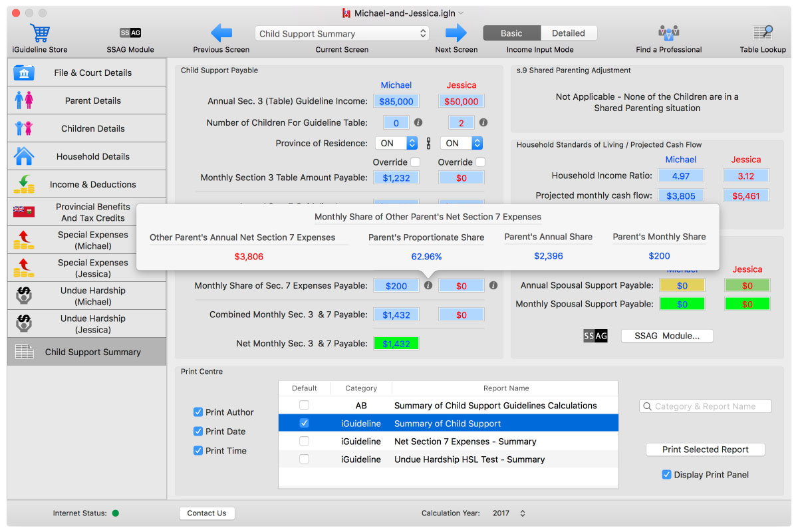Click the Michael-and-Jessica.igln title file icon
Image resolution: width=798 pixels, height=532 pixels.
[x=346, y=13]
